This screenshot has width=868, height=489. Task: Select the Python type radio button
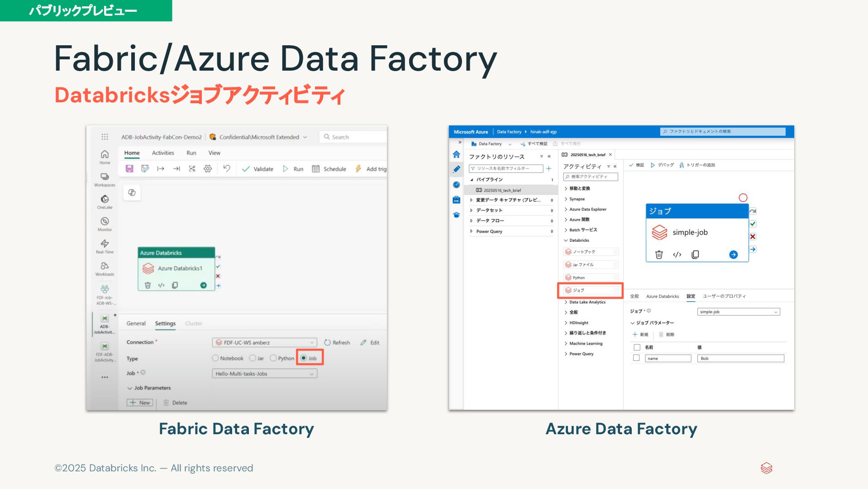[273, 358]
